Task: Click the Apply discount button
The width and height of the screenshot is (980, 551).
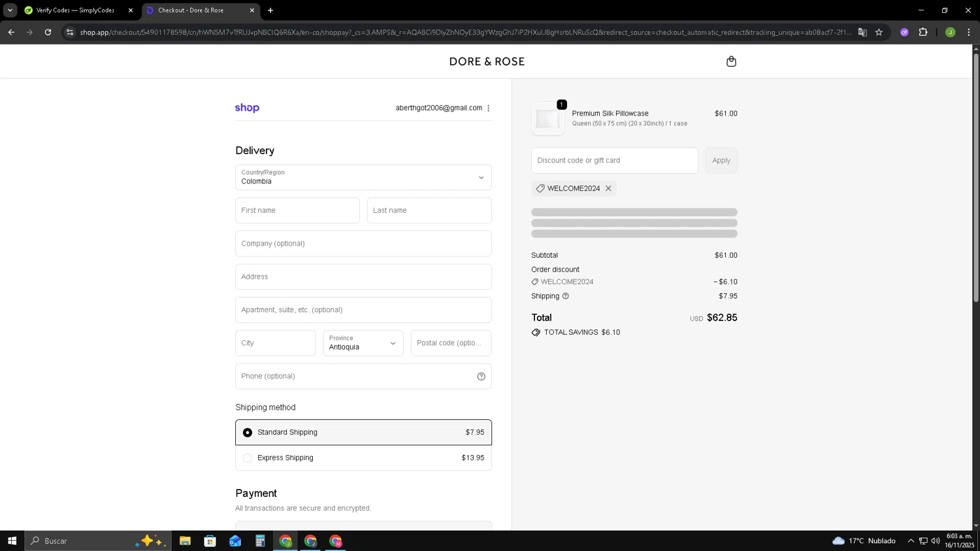Action: (721, 161)
